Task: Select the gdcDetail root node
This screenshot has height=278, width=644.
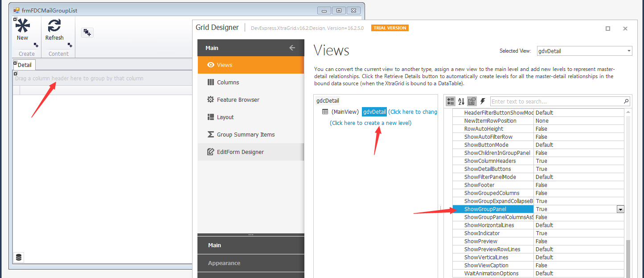Action: point(328,100)
